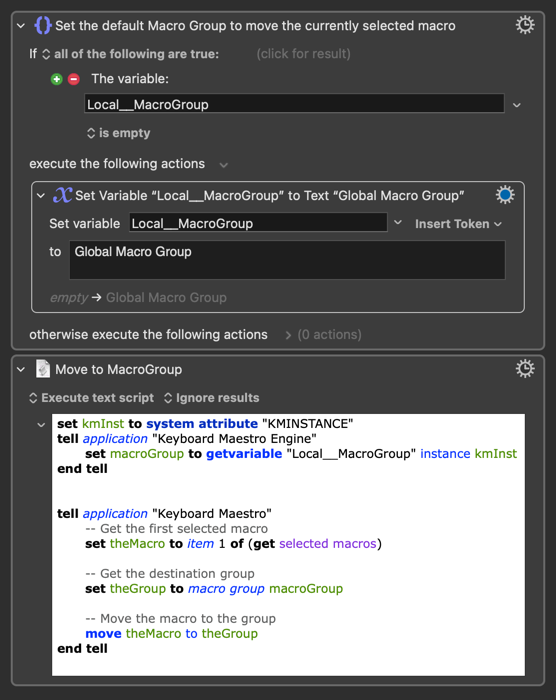Viewport: 556px width, 700px height.
Task: Click the (click for result) link
Action: pos(303,54)
